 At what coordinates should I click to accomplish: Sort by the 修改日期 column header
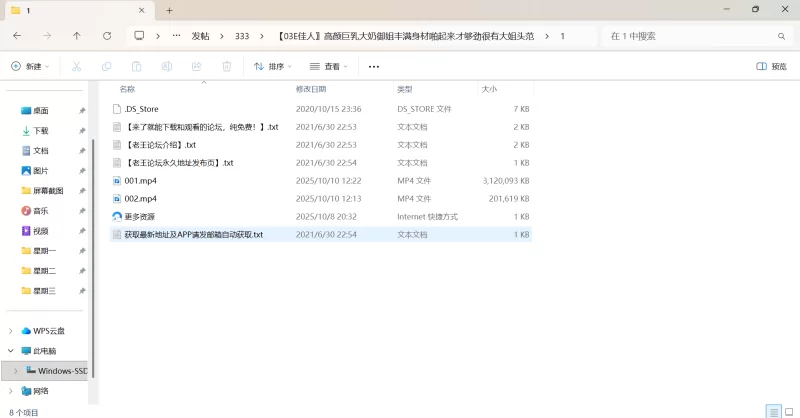pyautogui.click(x=314, y=89)
